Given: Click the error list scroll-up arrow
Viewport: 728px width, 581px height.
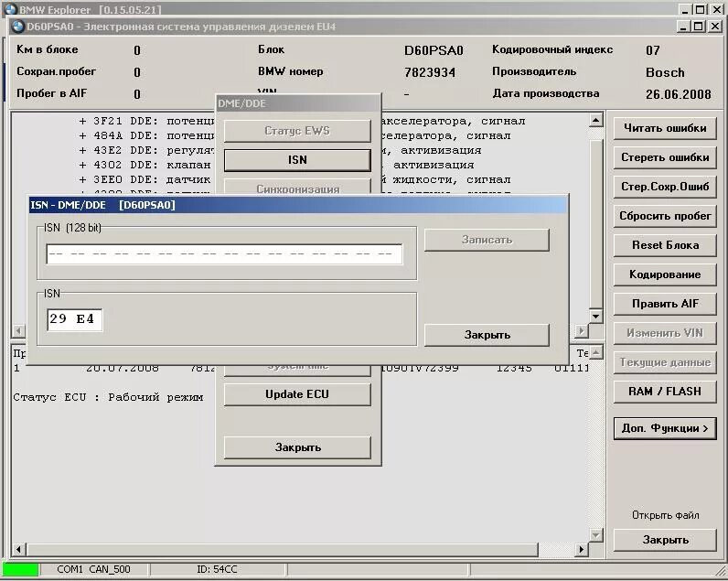Looking at the screenshot, I should pyautogui.click(x=595, y=120).
